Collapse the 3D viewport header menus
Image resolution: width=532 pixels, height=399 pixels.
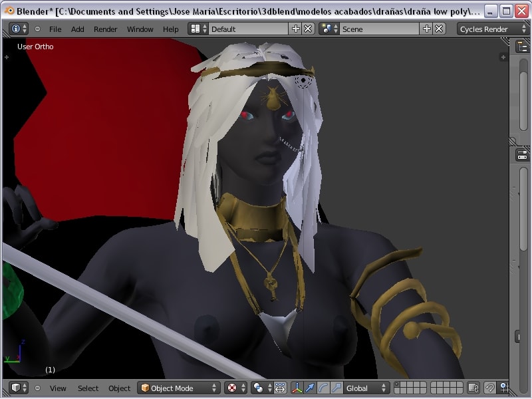pos(37,388)
